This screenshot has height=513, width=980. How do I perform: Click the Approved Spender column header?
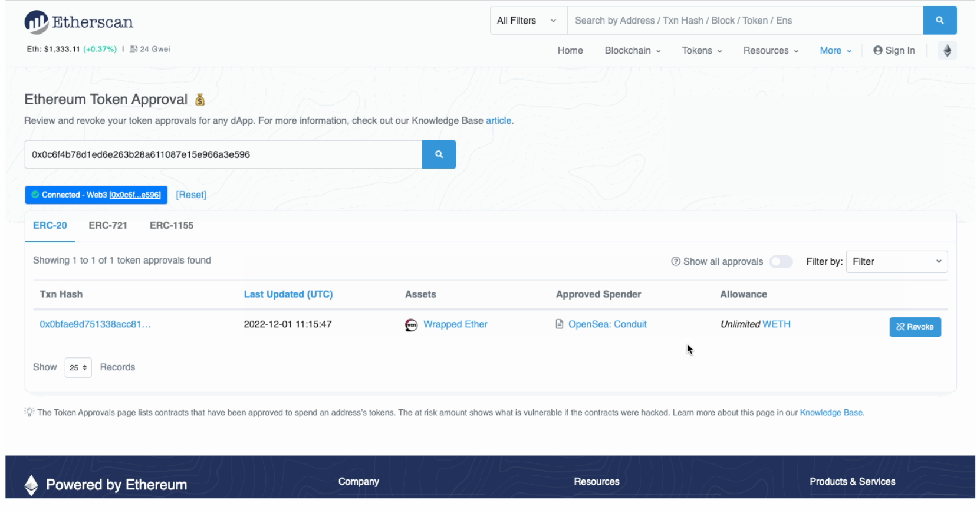[x=598, y=294]
